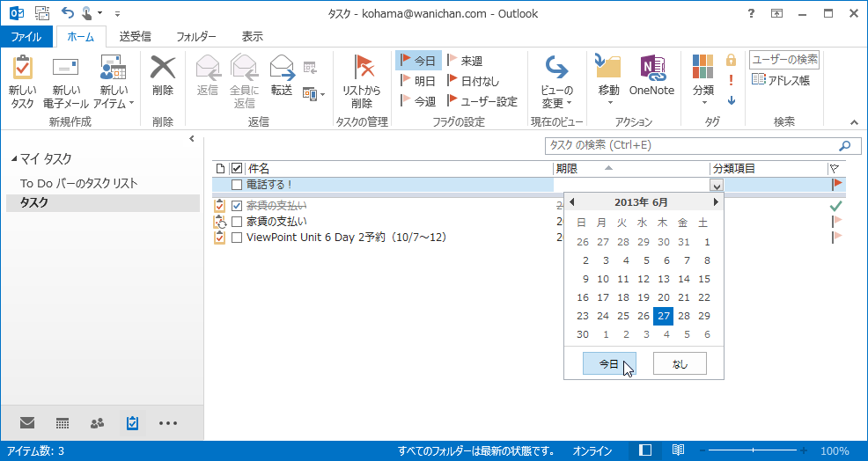The image size is (868, 461).
Task: Click the 今日 button in date picker
Action: click(x=609, y=363)
